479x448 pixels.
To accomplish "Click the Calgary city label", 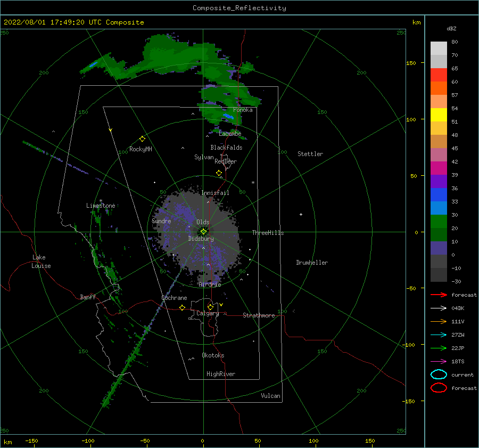I will tap(208, 313).
